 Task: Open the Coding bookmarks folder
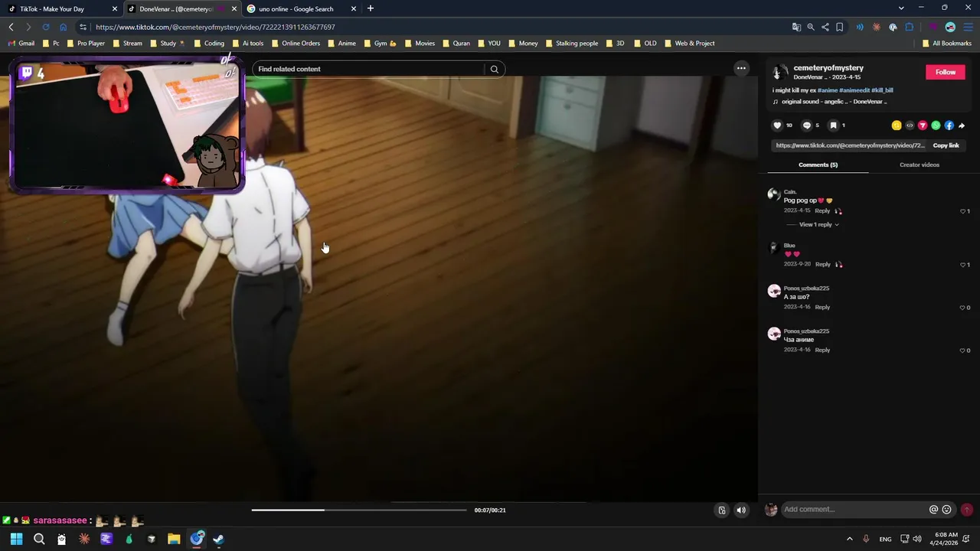point(209,44)
